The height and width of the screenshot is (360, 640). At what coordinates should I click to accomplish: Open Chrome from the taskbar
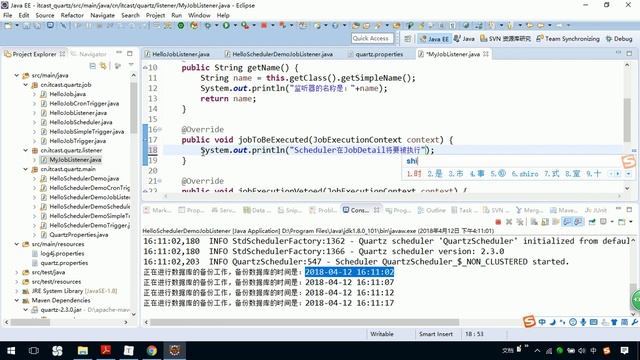point(152,351)
